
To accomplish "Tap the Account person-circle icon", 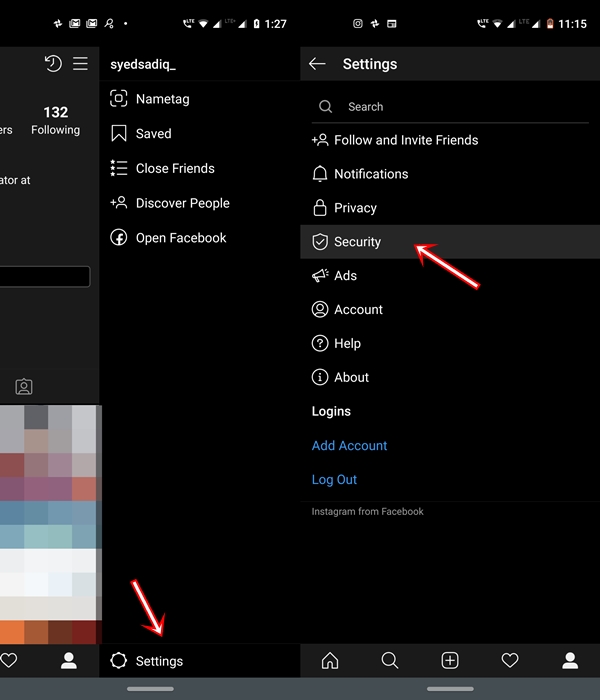I will 320,309.
